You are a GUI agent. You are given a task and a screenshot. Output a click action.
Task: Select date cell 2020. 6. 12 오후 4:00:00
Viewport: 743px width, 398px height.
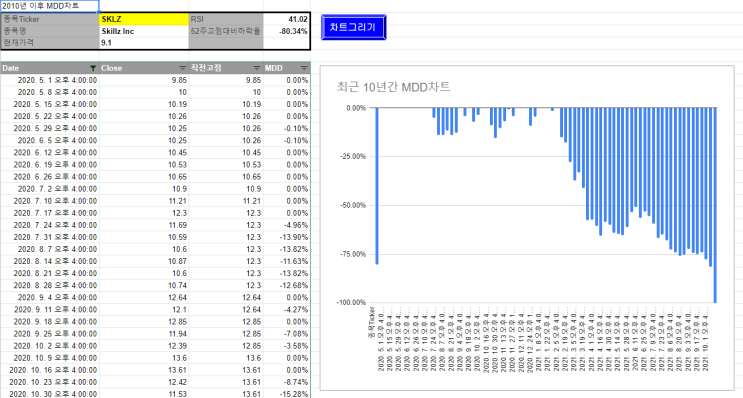point(50,153)
